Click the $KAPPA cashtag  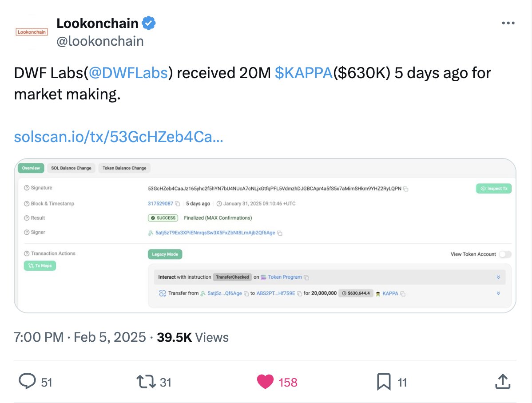[304, 73]
